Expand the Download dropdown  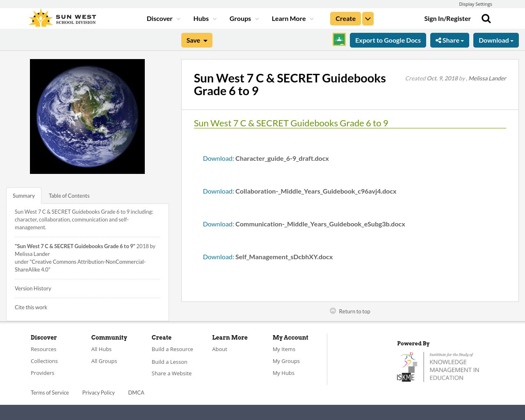tap(495, 40)
